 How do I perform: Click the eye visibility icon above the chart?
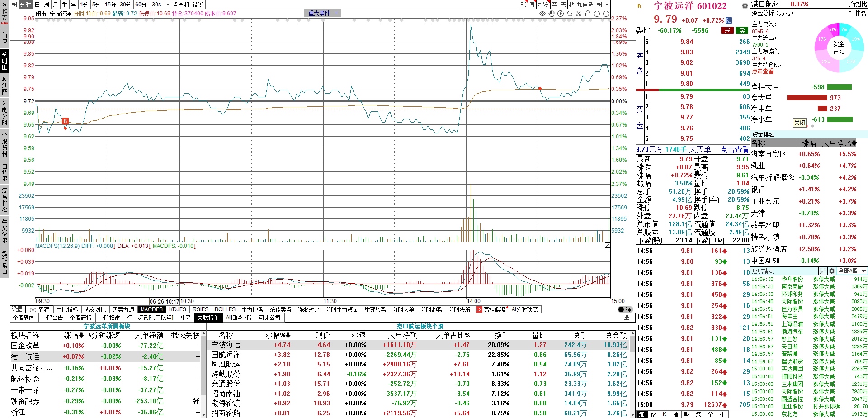click(542, 14)
